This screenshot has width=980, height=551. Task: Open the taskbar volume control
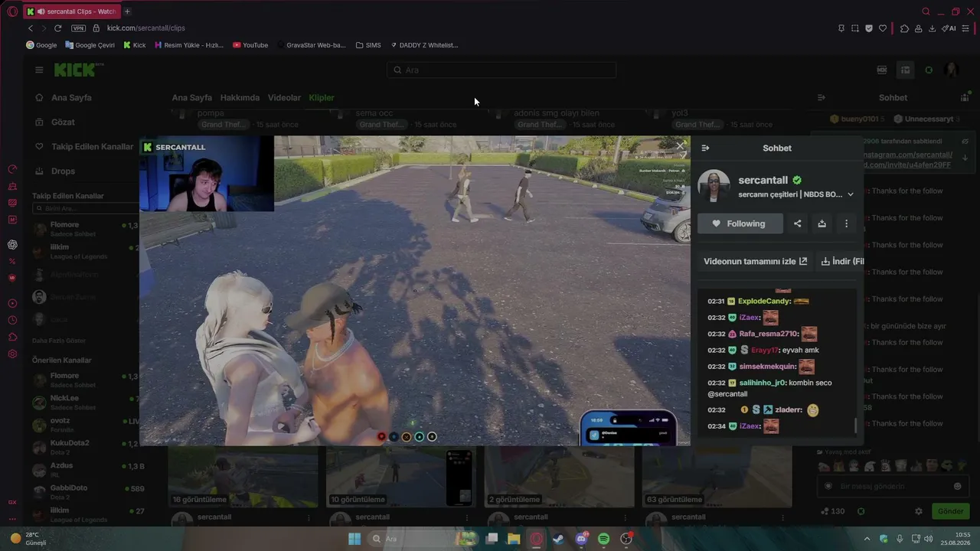tap(928, 539)
